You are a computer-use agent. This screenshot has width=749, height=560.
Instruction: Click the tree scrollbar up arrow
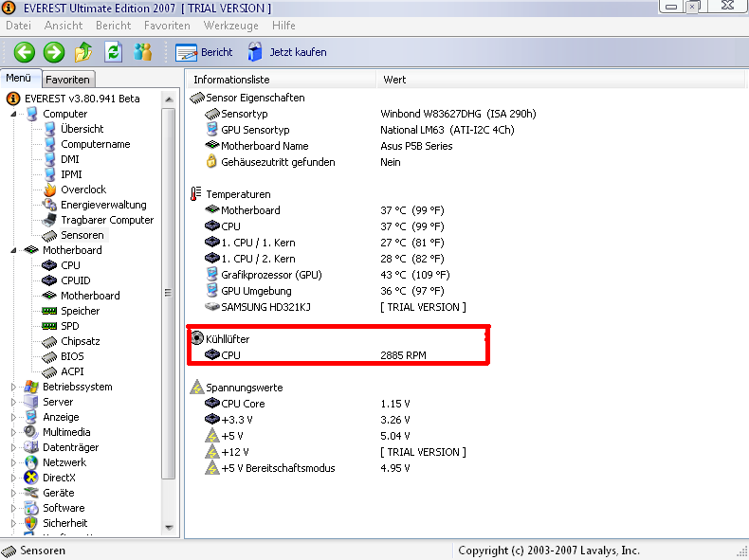(x=169, y=99)
